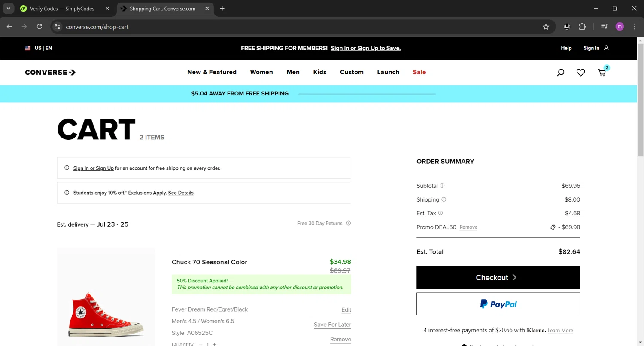Open the tab search dropdown arrow

(x=8, y=9)
